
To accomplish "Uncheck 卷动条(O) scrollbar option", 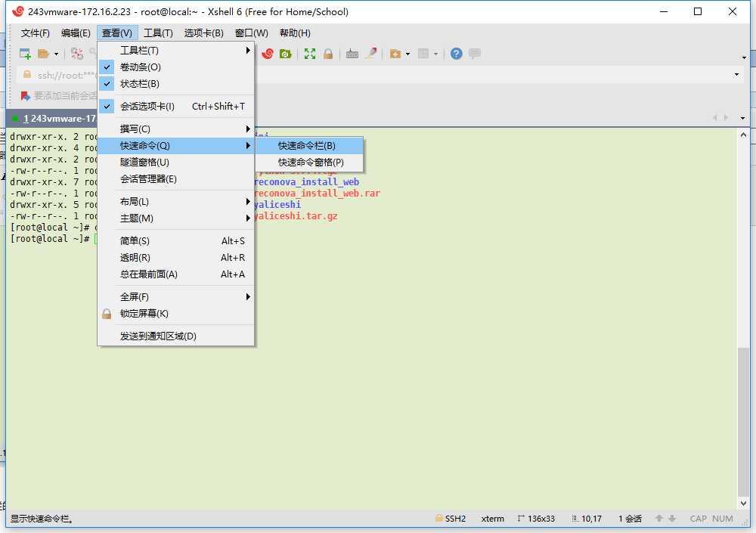I will pos(176,67).
